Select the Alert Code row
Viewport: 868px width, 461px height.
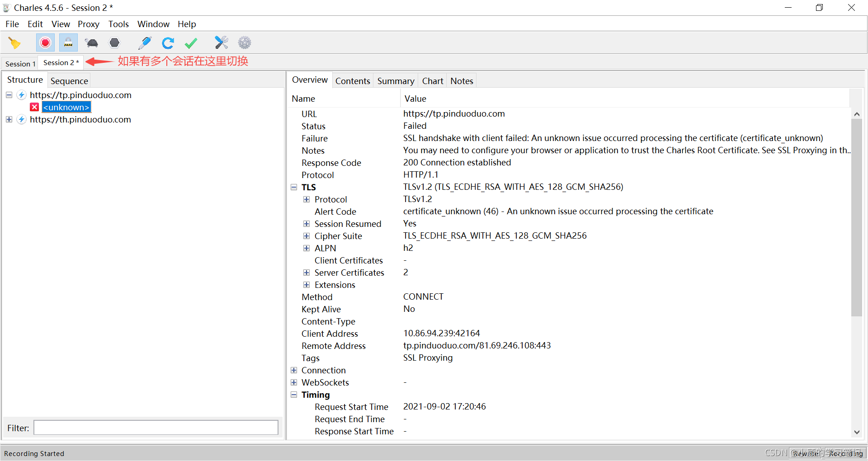click(570, 212)
